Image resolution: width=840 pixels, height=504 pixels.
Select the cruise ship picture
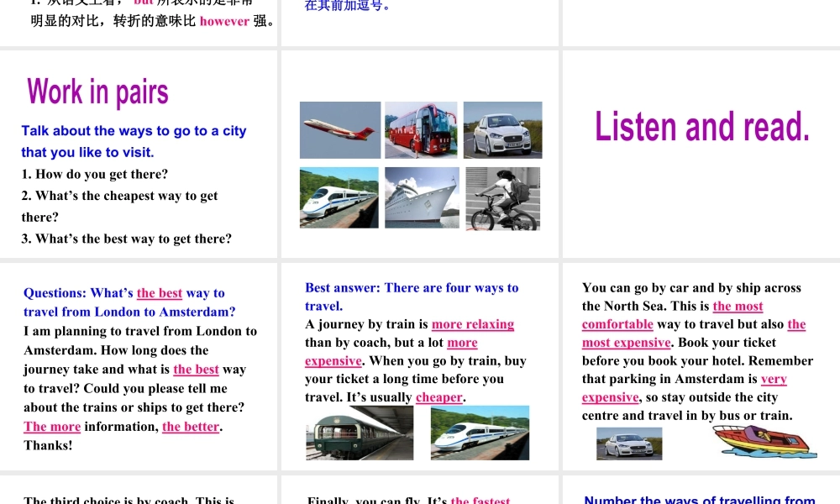coord(422,198)
